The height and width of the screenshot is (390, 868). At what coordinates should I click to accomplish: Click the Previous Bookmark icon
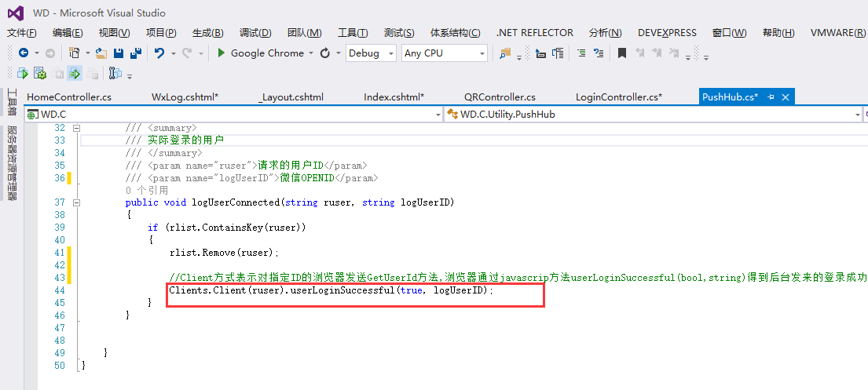point(640,53)
